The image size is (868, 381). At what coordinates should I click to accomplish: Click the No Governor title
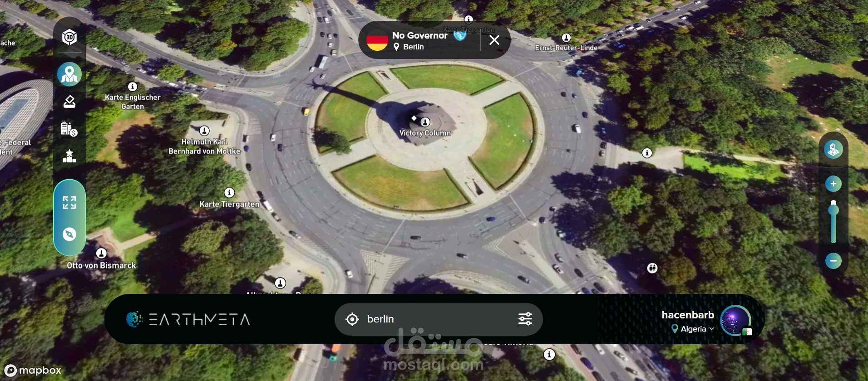(x=420, y=35)
